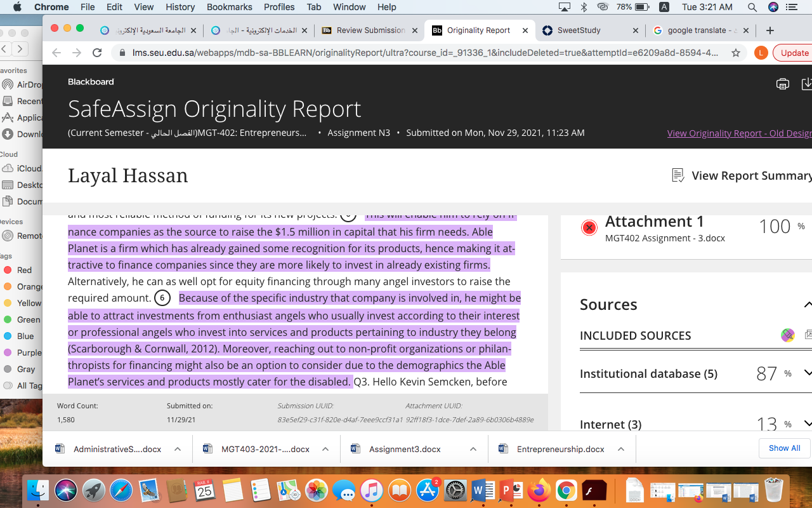This screenshot has width=812, height=508.
Task: Open Safari from the Dock
Action: click(122, 490)
